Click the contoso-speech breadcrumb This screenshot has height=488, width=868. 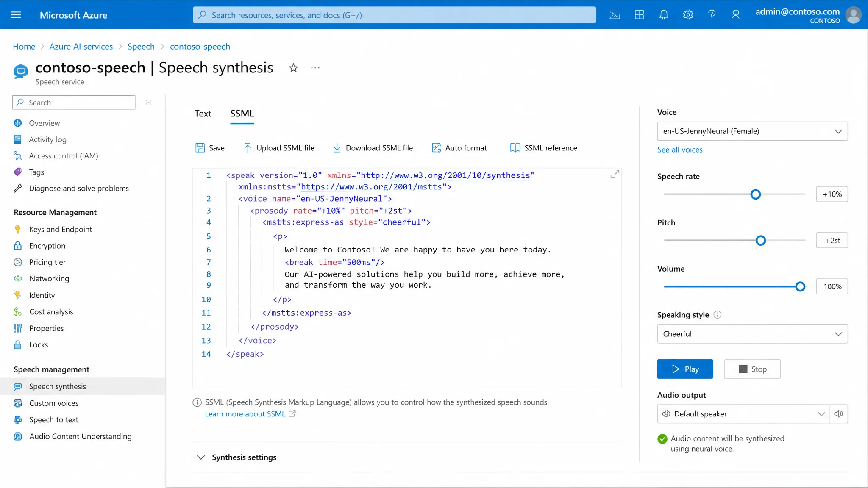point(200,47)
